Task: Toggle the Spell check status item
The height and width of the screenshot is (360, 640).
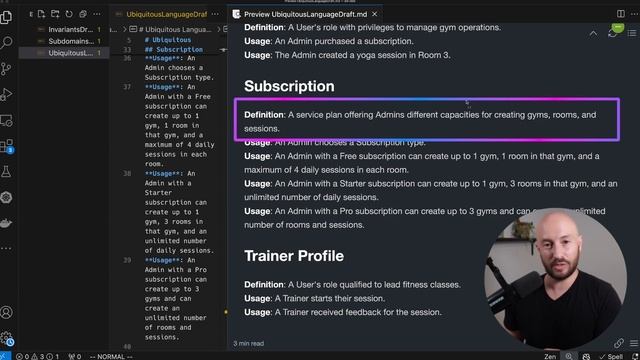Action: [x=611, y=356]
